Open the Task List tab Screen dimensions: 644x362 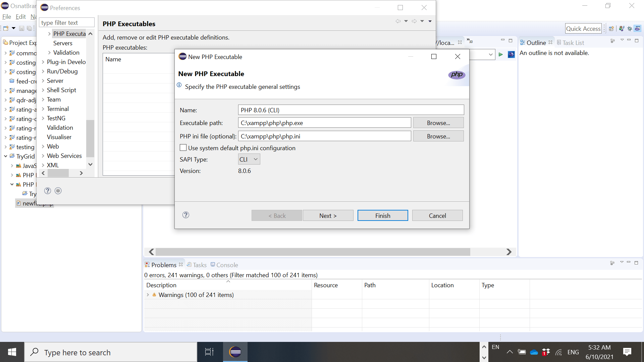pos(573,43)
